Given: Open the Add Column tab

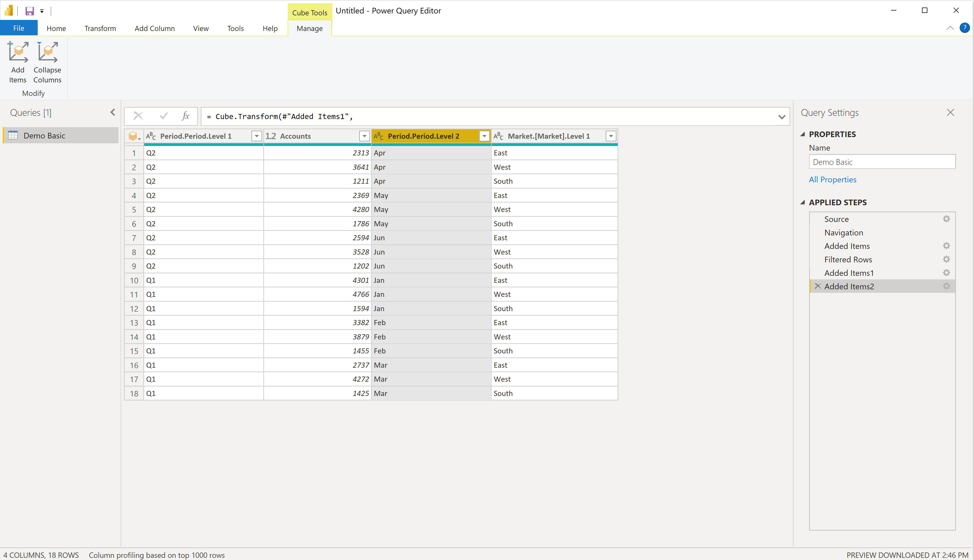Looking at the screenshot, I should pyautogui.click(x=154, y=29).
